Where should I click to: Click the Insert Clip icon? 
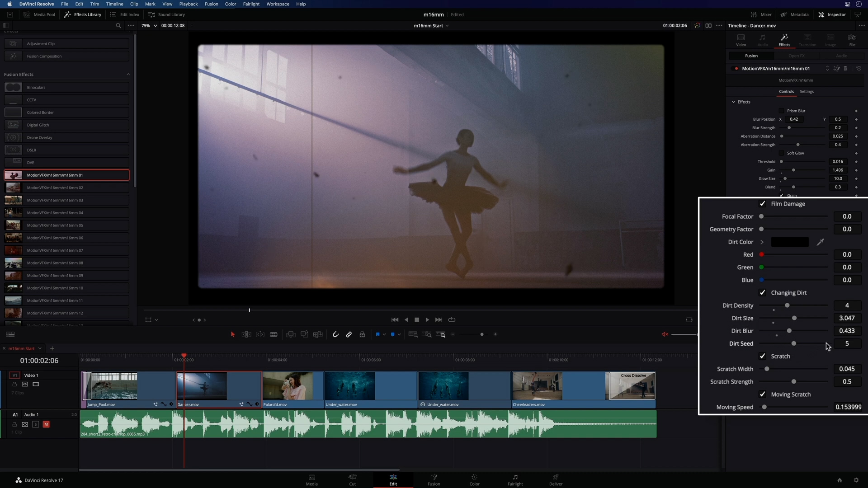291,334
